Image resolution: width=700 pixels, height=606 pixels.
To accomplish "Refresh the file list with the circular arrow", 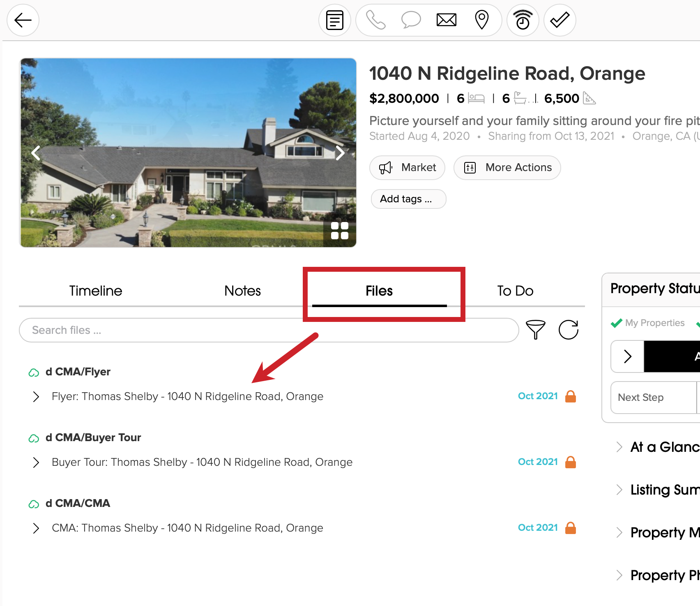I will tap(568, 330).
